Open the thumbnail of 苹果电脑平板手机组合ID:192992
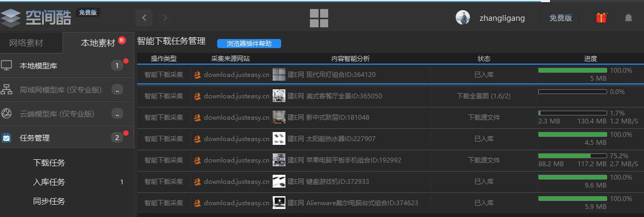 pyautogui.click(x=279, y=160)
